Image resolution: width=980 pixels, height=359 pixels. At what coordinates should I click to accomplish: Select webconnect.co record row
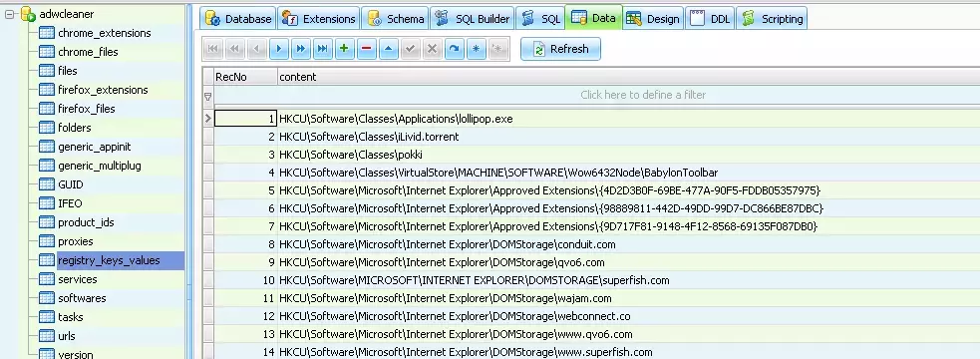click(628, 316)
